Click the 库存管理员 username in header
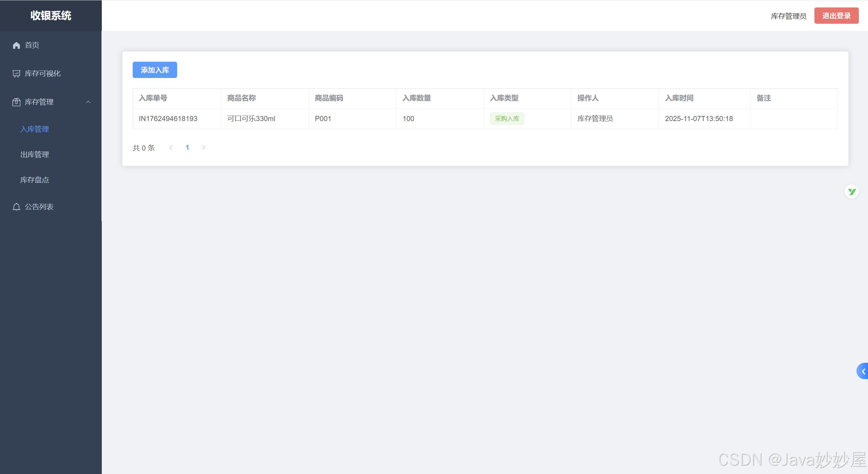The height and width of the screenshot is (474, 868). click(788, 16)
